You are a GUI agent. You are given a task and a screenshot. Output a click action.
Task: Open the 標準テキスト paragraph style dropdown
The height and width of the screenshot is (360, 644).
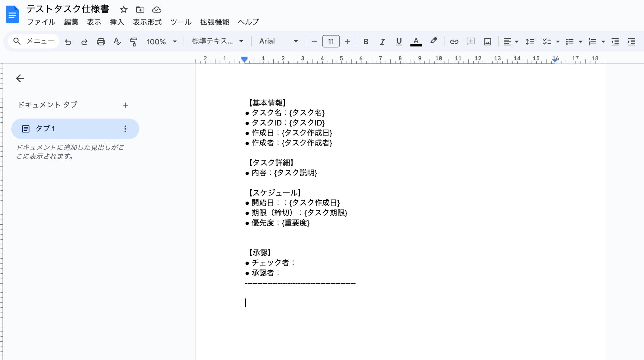(x=218, y=41)
